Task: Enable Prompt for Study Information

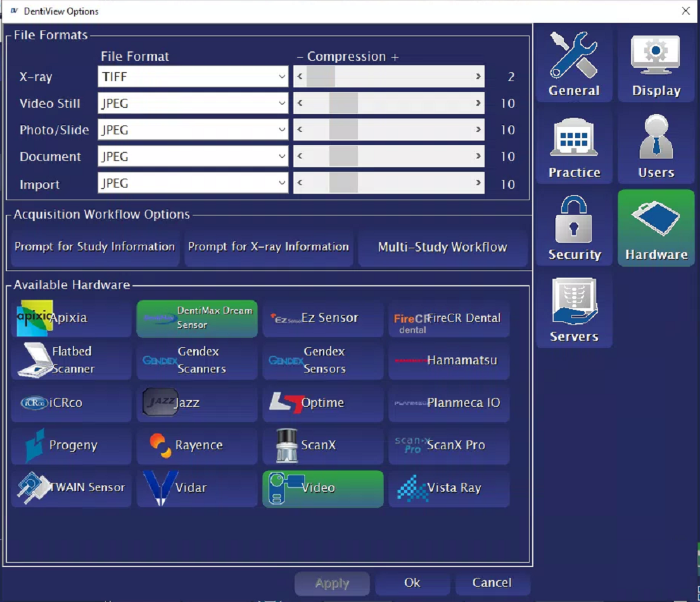Action: (94, 247)
